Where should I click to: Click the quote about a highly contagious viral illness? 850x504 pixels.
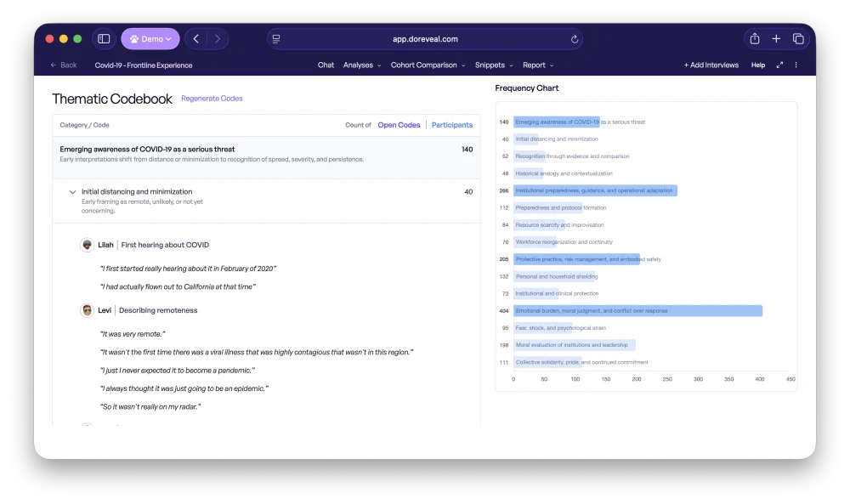257,352
